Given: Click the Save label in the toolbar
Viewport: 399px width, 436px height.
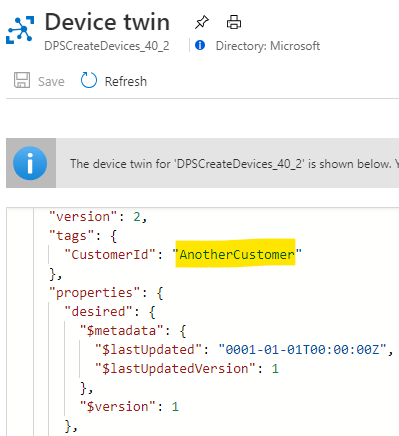Looking at the screenshot, I should pyautogui.click(x=51, y=82).
